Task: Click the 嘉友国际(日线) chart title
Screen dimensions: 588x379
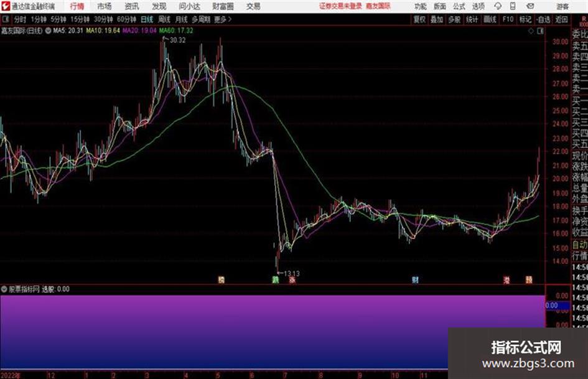Action: (22, 30)
